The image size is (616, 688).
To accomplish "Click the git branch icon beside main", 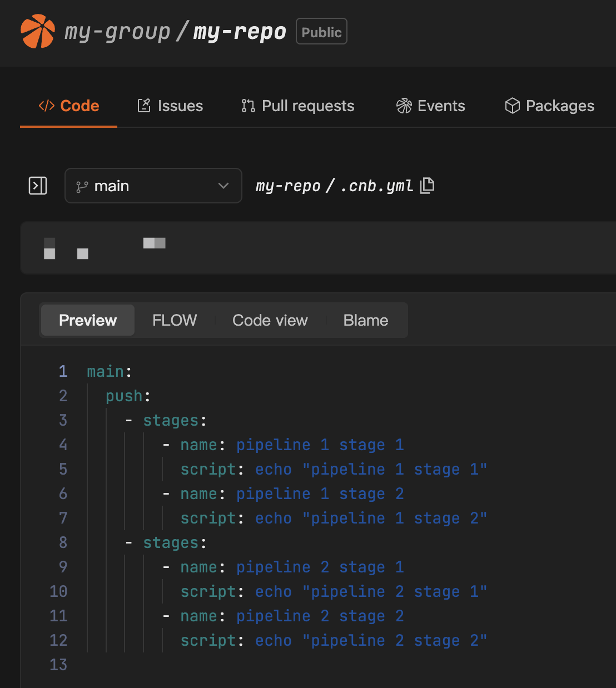I will pyautogui.click(x=82, y=187).
